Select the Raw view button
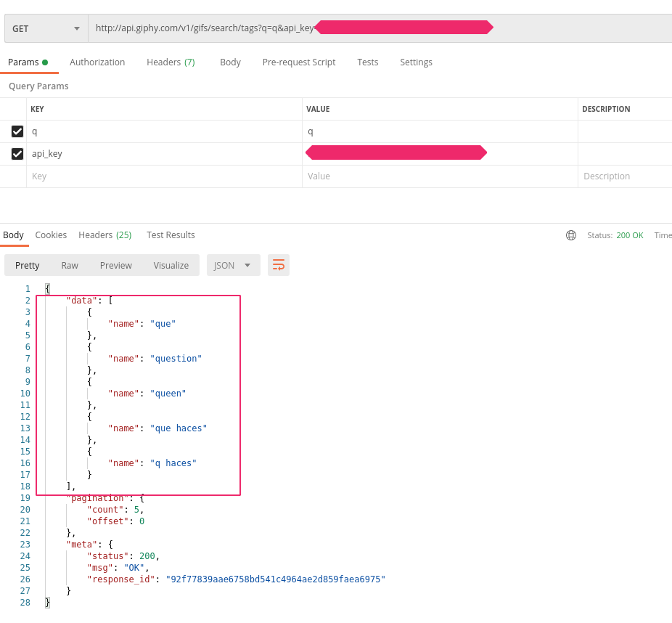 (70, 266)
